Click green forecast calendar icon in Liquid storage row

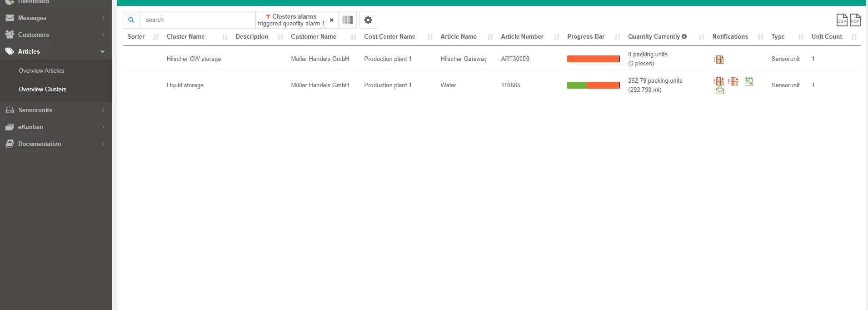[x=749, y=81]
